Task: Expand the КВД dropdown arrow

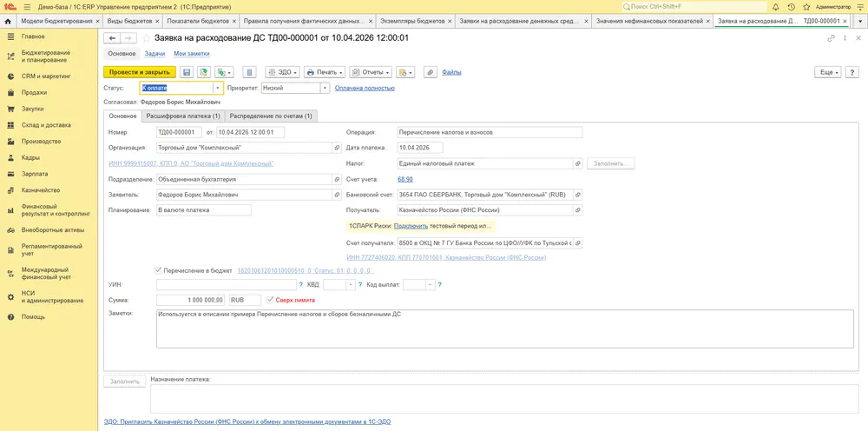Action: (351, 285)
